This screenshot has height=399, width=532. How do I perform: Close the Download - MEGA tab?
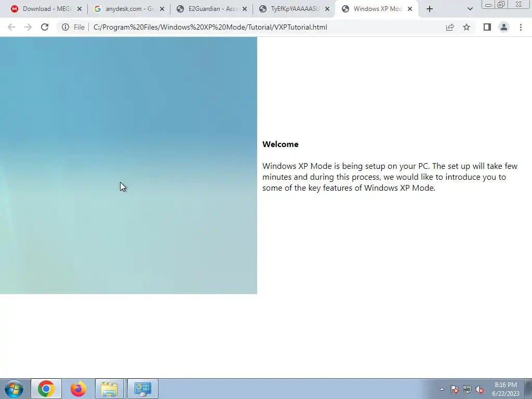point(79,9)
